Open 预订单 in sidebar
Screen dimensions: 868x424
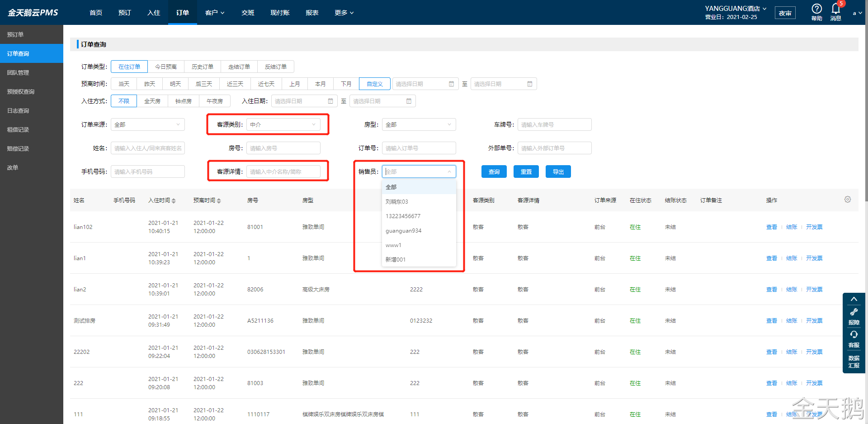(x=32, y=34)
